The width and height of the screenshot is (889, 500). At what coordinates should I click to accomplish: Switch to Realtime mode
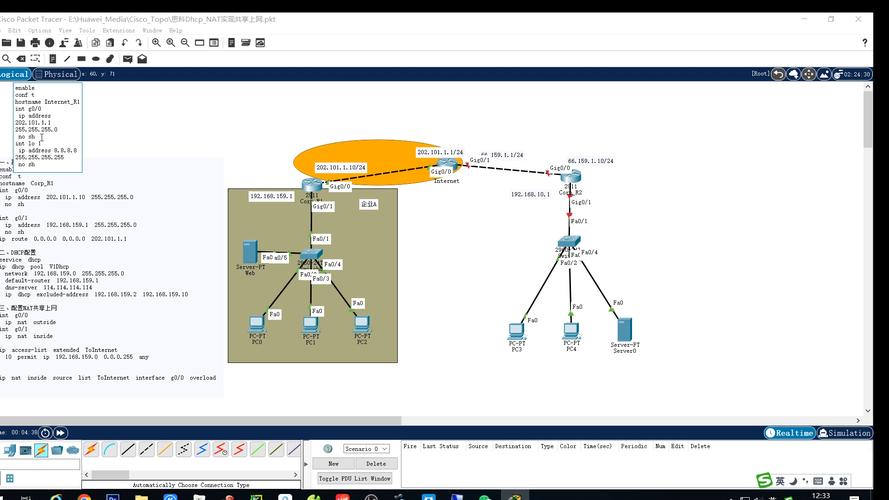click(x=789, y=433)
